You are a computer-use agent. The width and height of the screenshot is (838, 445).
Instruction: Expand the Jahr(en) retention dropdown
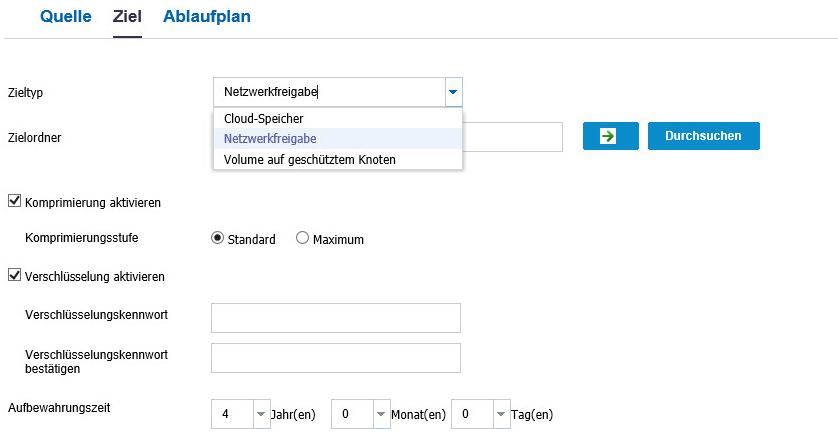pyautogui.click(x=261, y=414)
